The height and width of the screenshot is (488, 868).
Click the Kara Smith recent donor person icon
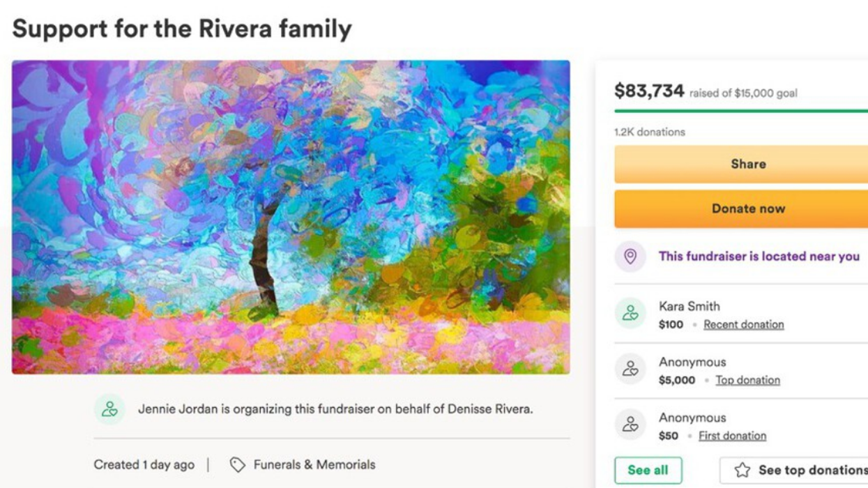(630, 314)
